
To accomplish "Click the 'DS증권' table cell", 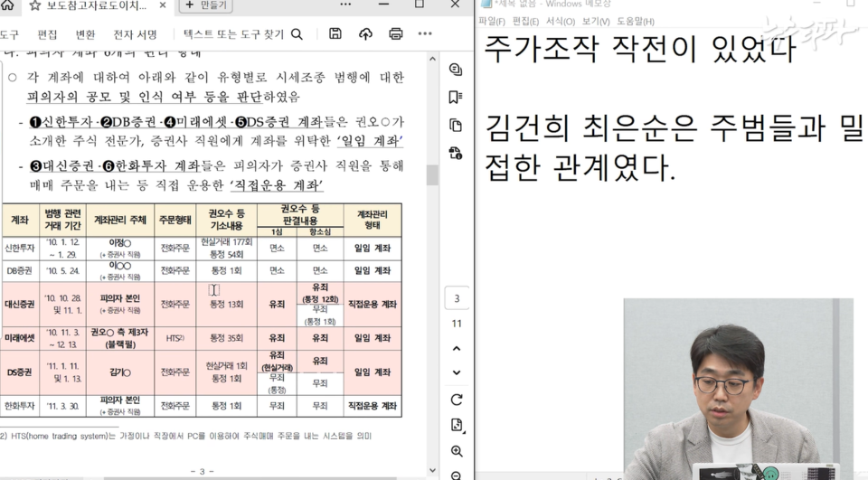I will (x=20, y=372).
